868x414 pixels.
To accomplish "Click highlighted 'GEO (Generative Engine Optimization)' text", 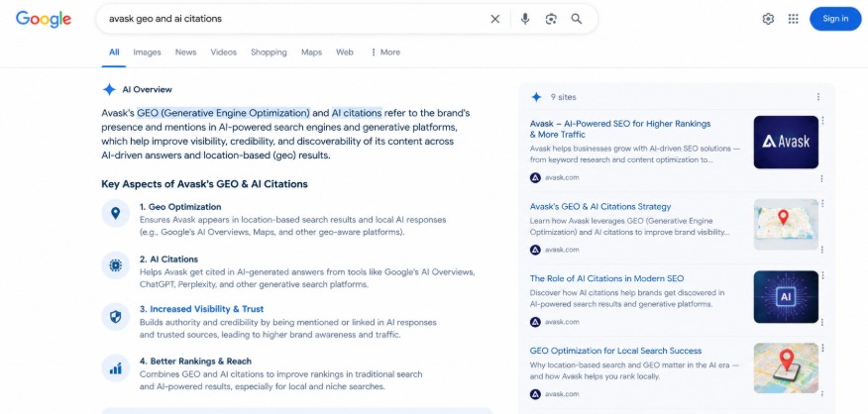I will pyautogui.click(x=224, y=113).
